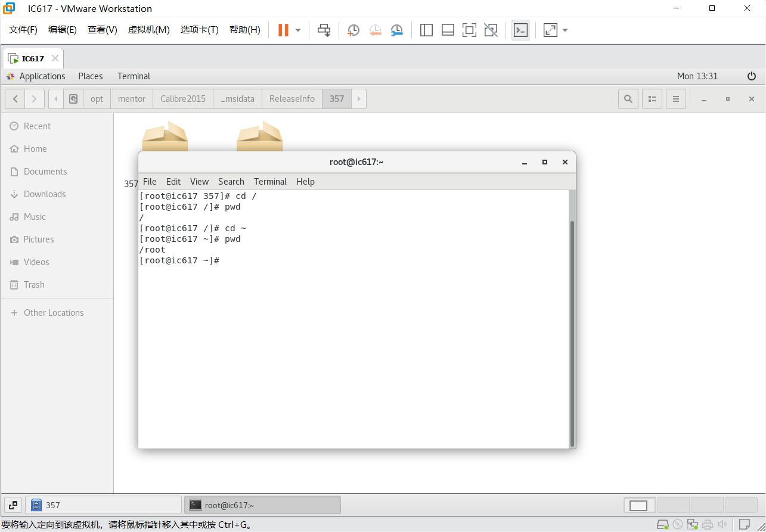Image resolution: width=766 pixels, height=532 pixels.
Task: Select the 357 segment in the path bar
Action: click(337, 99)
